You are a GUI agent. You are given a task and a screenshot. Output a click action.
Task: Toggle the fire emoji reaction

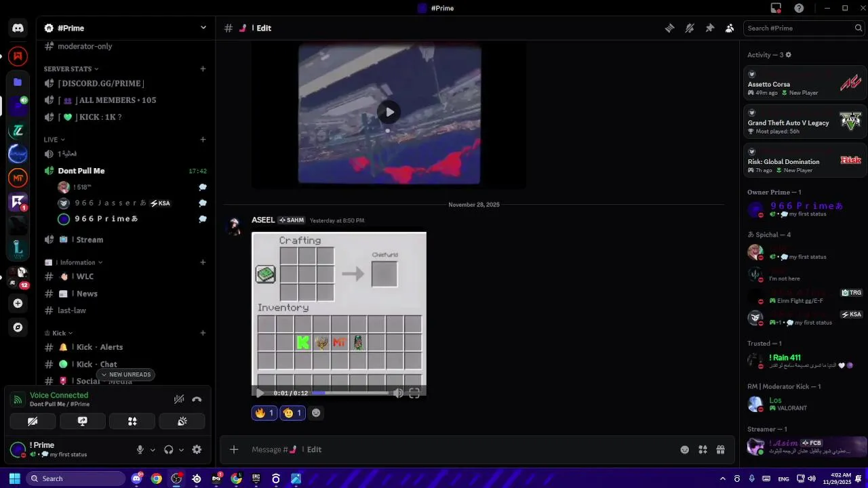(264, 413)
